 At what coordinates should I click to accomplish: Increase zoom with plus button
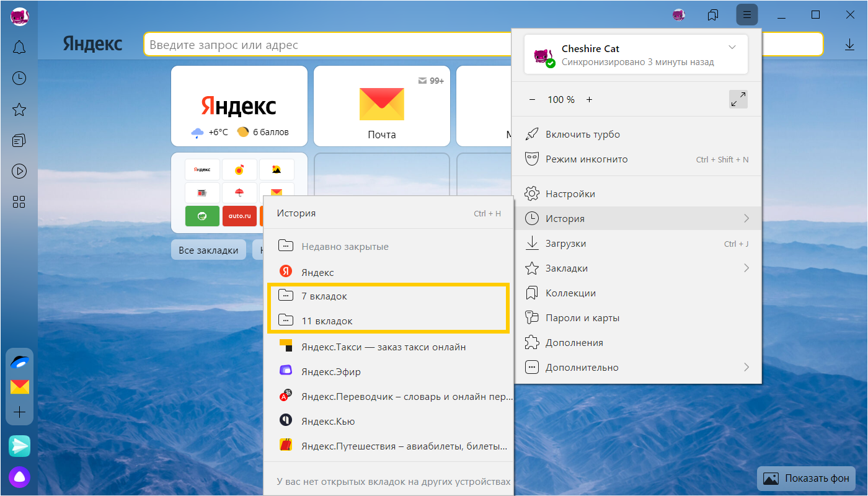click(589, 99)
